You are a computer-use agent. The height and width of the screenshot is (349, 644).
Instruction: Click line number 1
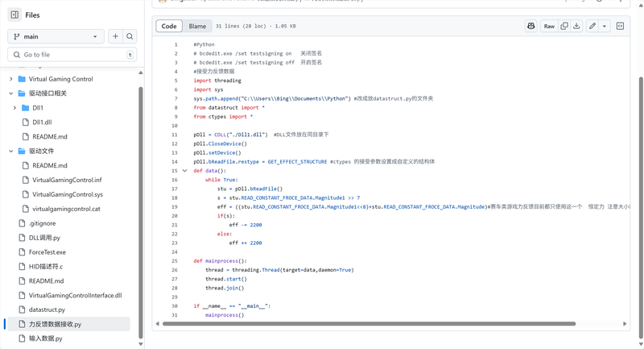tap(175, 44)
